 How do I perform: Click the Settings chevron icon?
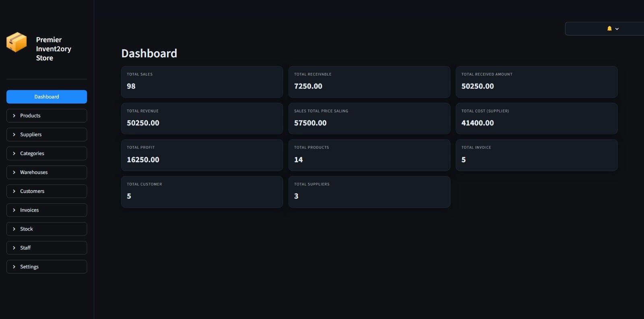pyautogui.click(x=14, y=267)
